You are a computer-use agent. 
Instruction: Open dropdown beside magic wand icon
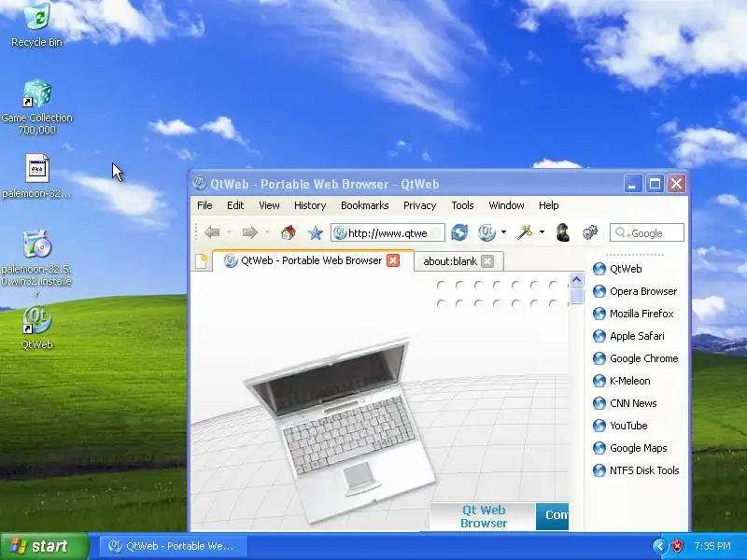pos(542,232)
